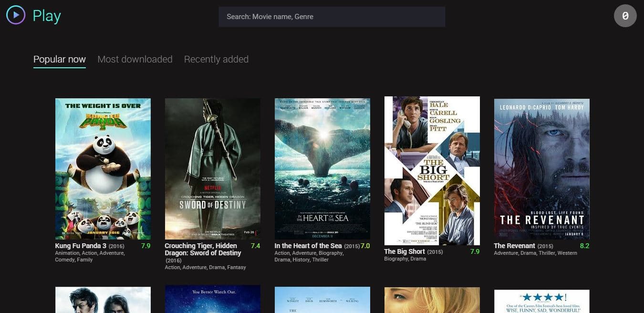Open second-row poster with blonde woman's face

(x=432, y=300)
